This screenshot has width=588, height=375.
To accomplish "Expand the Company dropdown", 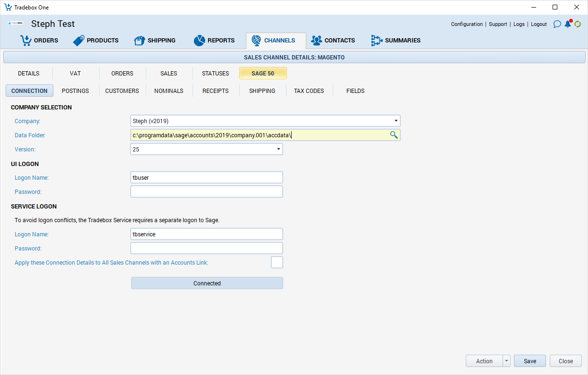I will click(396, 121).
